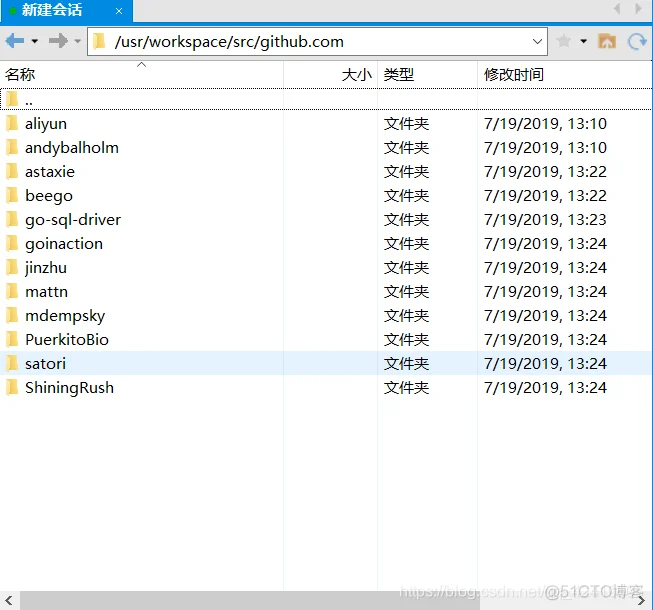Click the modified time of aliyun row
This screenshot has height=610, width=653.
coord(545,124)
